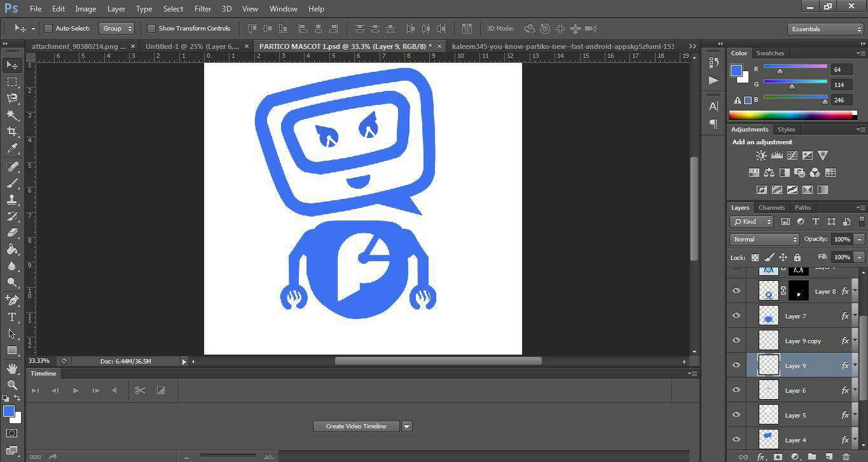This screenshot has width=868, height=462.
Task: Click the color spectrum ramp
Action: click(x=792, y=116)
